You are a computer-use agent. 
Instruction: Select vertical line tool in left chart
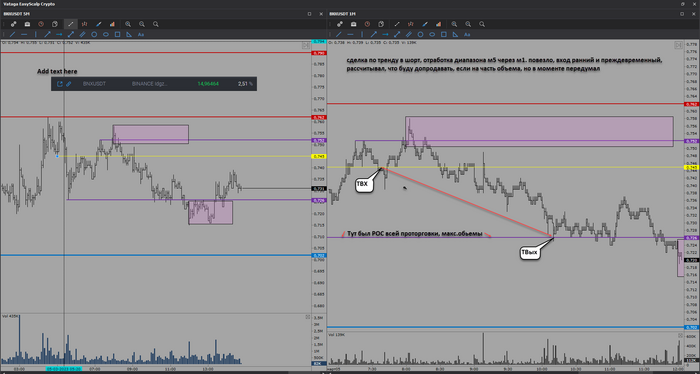coord(36,34)
